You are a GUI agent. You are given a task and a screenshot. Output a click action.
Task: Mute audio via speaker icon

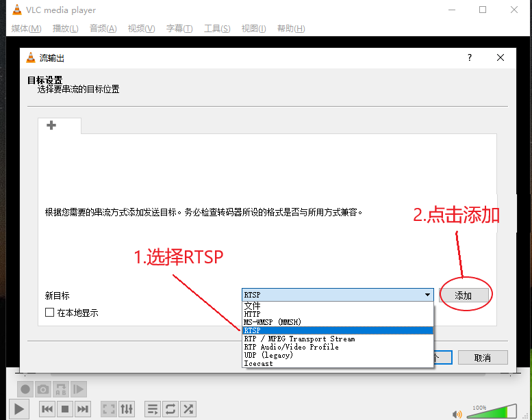[x=457, y=415]
